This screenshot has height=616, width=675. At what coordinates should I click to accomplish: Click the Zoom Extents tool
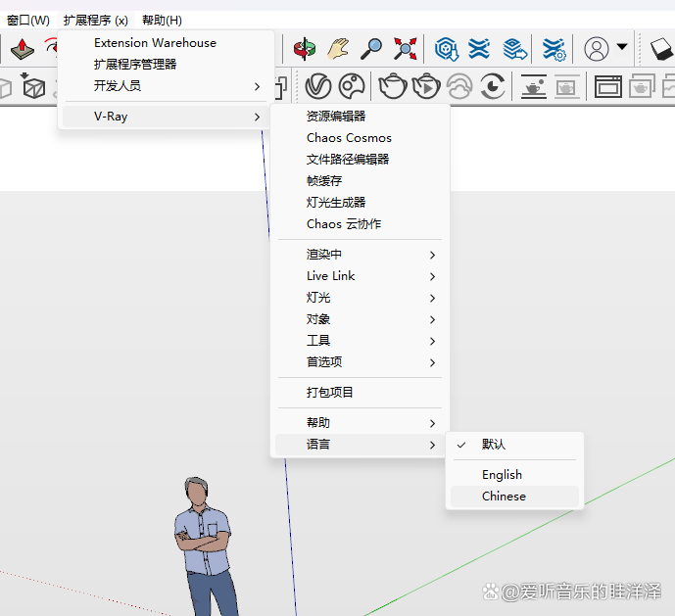(x=405, y=49)
